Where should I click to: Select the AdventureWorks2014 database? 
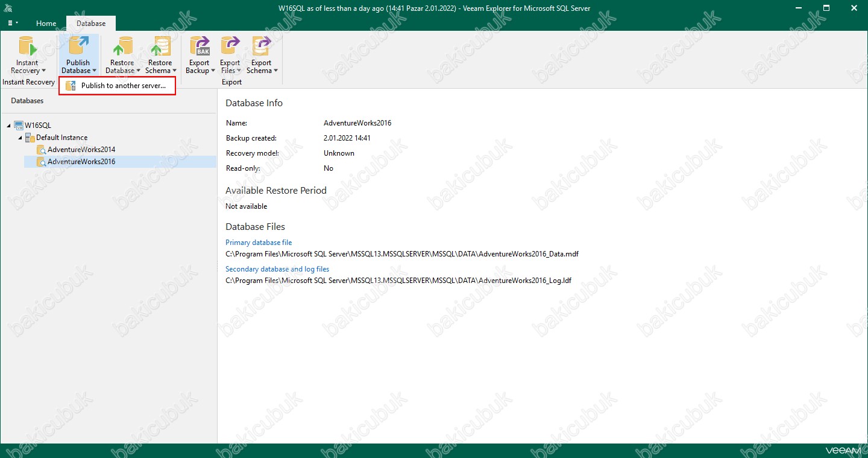[x=81, y=150]
